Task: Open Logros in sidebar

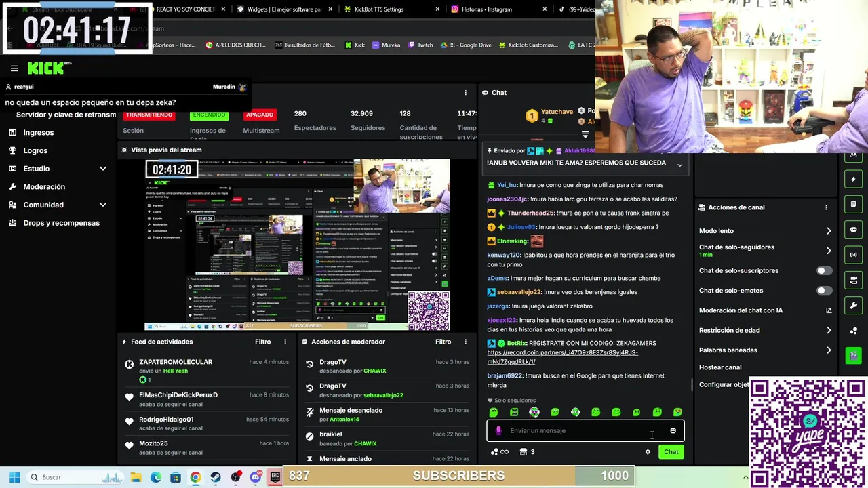Action: coord(35,150)
